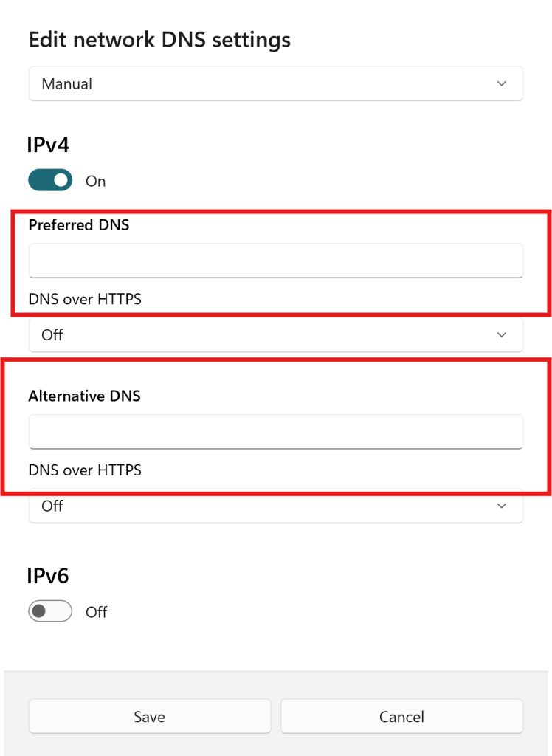This screenshot has width=552, height=756.
Task: Cancel editing DNS settings
Action: pyautogui.click(x=401, y=717)
